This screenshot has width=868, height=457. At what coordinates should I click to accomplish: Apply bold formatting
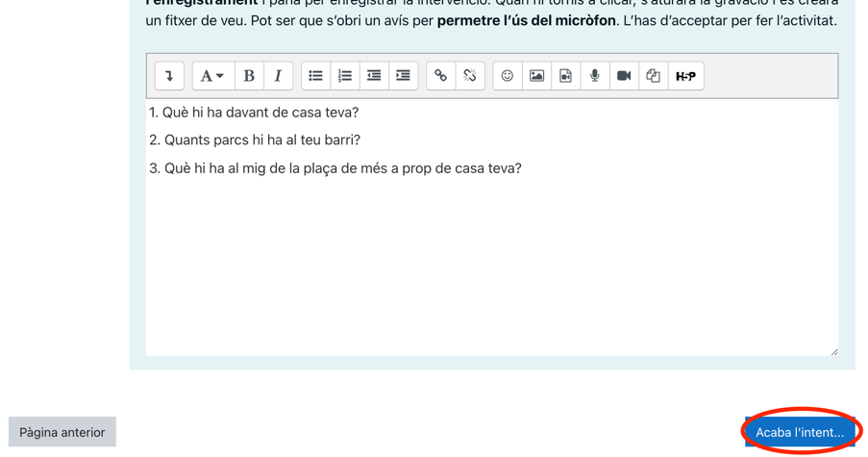(x=249, y=76)
